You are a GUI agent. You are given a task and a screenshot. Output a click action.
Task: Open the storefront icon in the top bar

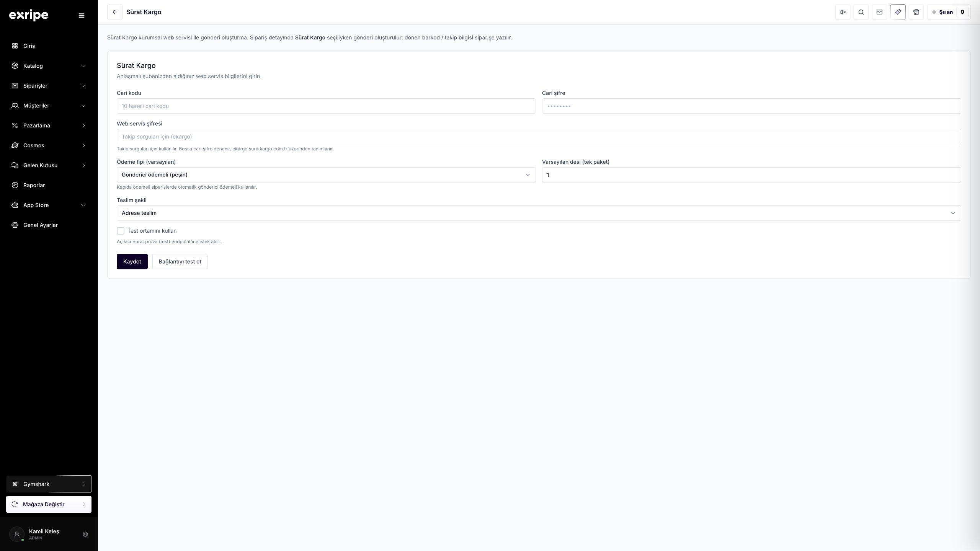tap(916, 12)
